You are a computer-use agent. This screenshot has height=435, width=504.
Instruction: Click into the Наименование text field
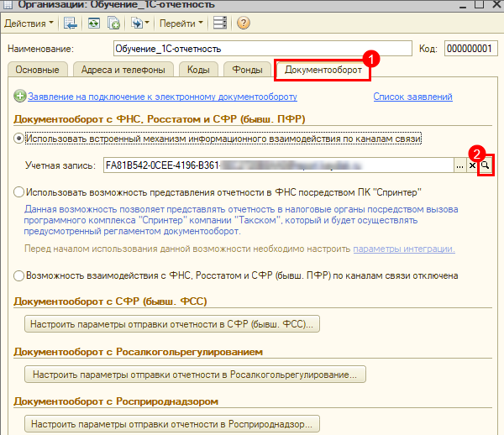pos(262,48)
